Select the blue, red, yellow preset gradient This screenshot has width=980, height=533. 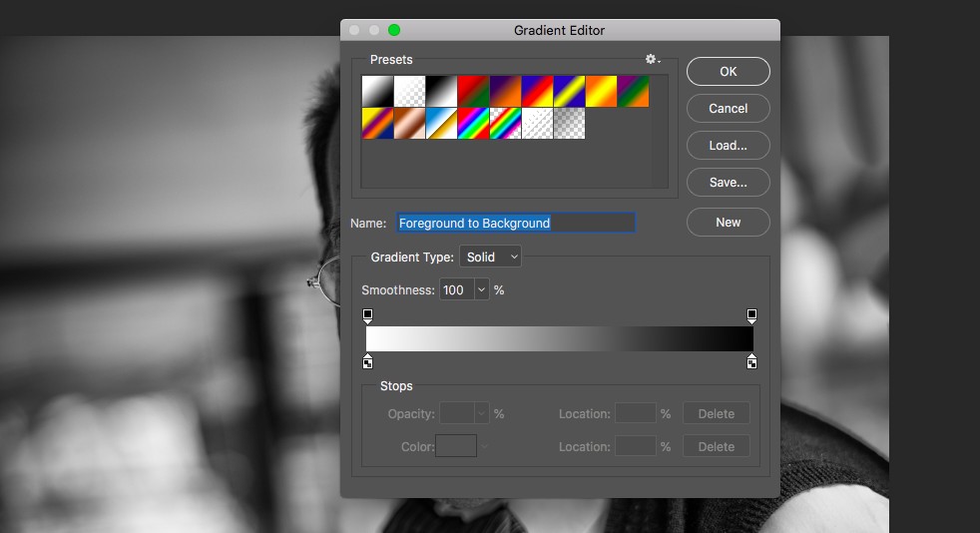pyautogui.click(x=537, y=91)
